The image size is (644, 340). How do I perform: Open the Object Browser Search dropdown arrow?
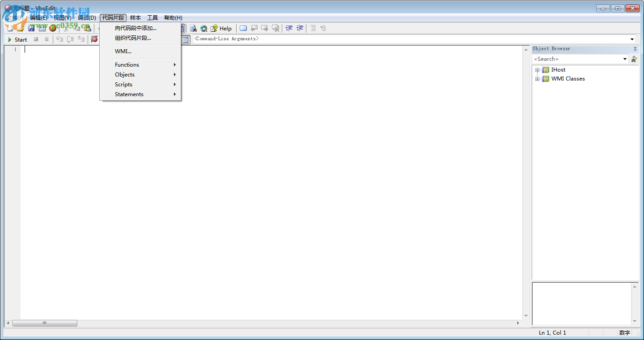(x=625, y=59)
